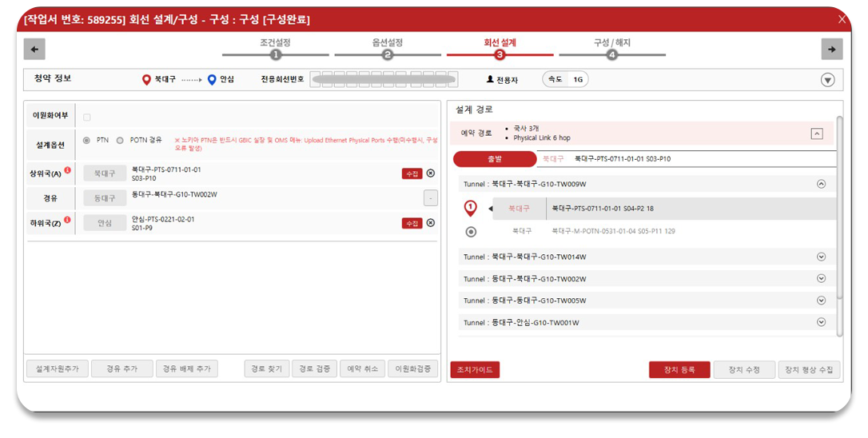Open step 3 회선 설계

pyautogui.click(x=500, y=49)
